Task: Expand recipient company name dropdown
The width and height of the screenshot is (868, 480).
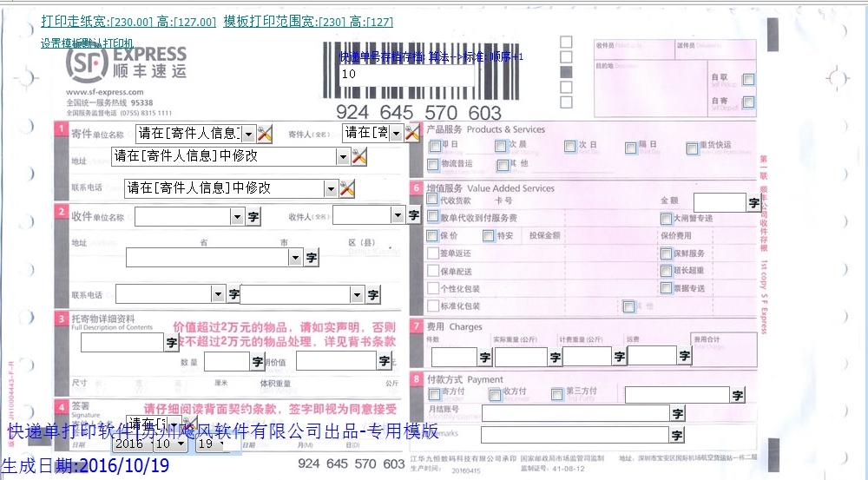Action: (238, 217)
